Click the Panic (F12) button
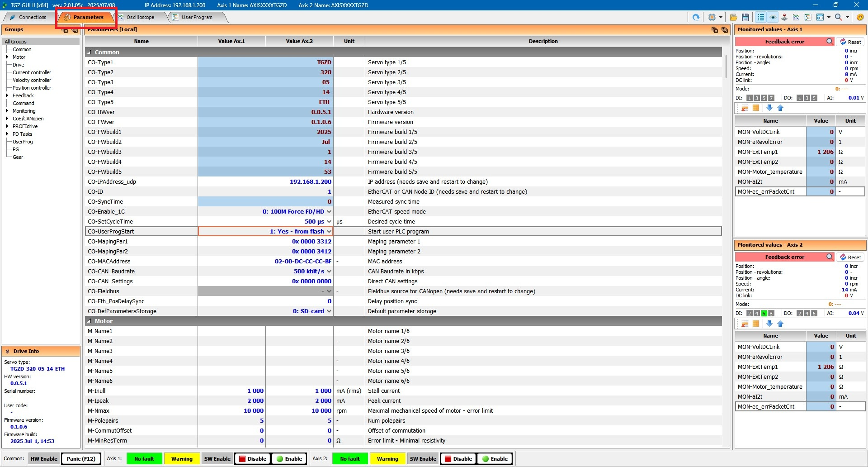868x467 pixels. pyautogui.click(x=81, y=459)
